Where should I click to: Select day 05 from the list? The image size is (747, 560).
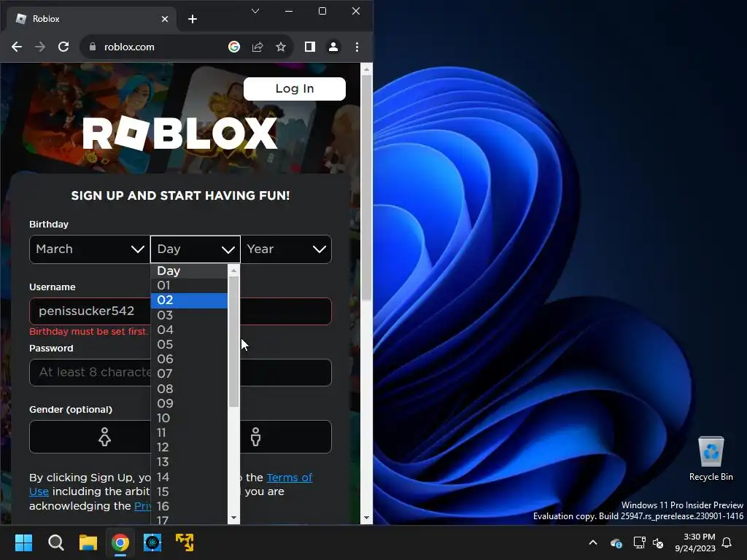pyautogui.click(x=189, y=344)
